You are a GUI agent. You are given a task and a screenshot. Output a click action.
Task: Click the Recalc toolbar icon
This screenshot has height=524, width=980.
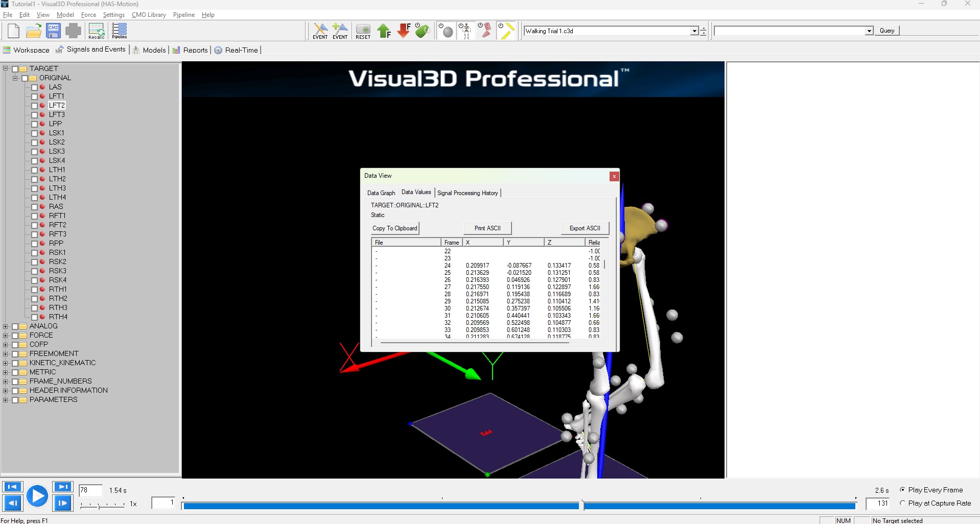click(x=97, y=31)
